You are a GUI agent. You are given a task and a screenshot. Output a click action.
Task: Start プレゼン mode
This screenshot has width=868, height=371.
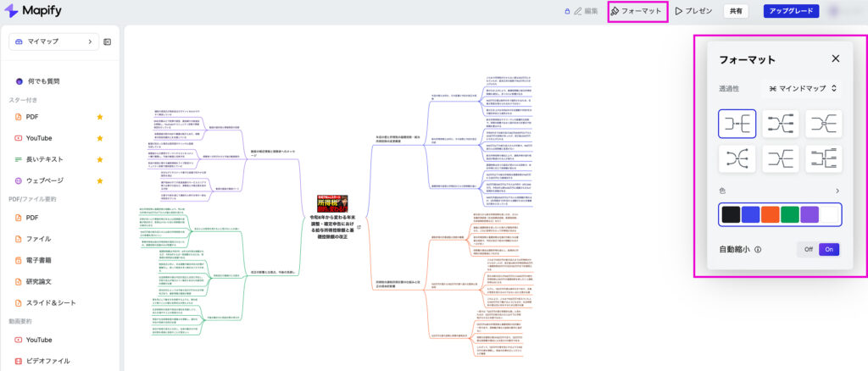point(693,12)
